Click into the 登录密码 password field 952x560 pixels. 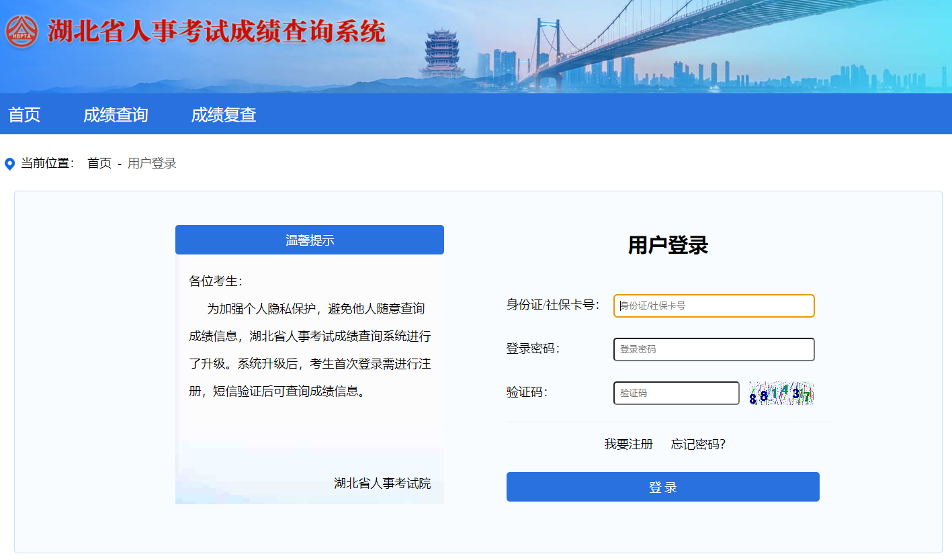point(713,349)
